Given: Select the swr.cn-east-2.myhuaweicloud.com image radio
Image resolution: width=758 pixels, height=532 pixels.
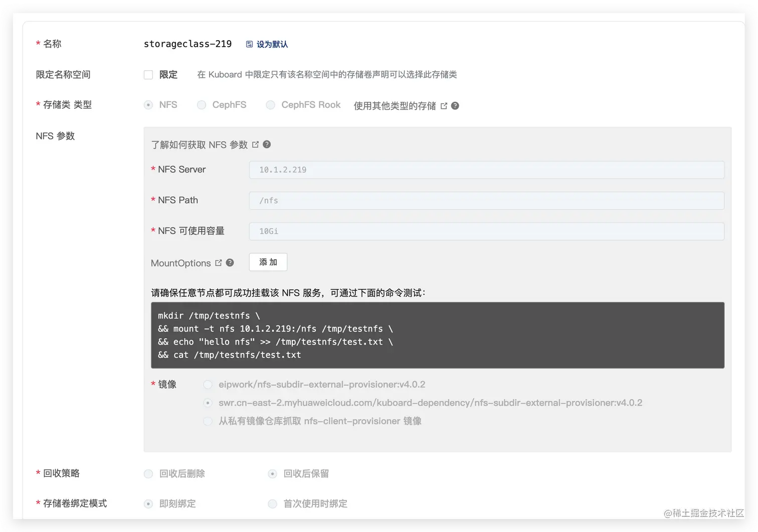Looking at the screenshot, I should click(x=208, y=403).
